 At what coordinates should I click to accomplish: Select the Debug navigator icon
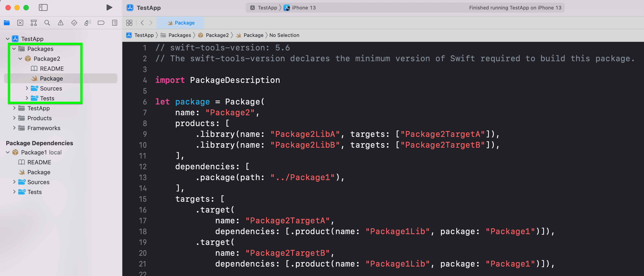click(87, 23)
